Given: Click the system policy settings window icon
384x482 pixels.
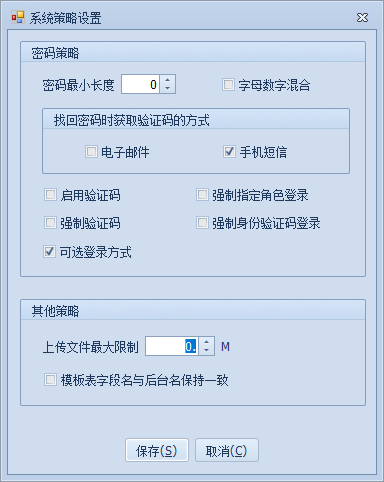Looking at the screenshot, I should coord(18,17).
